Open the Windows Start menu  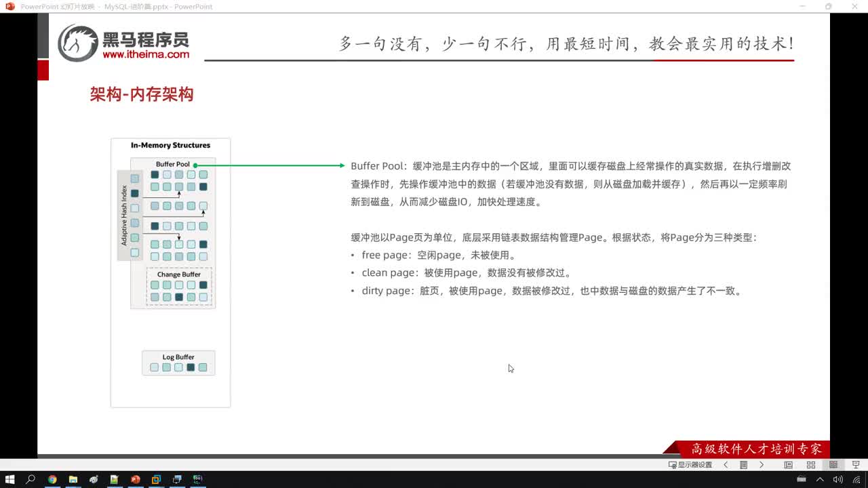pos(9,479)
